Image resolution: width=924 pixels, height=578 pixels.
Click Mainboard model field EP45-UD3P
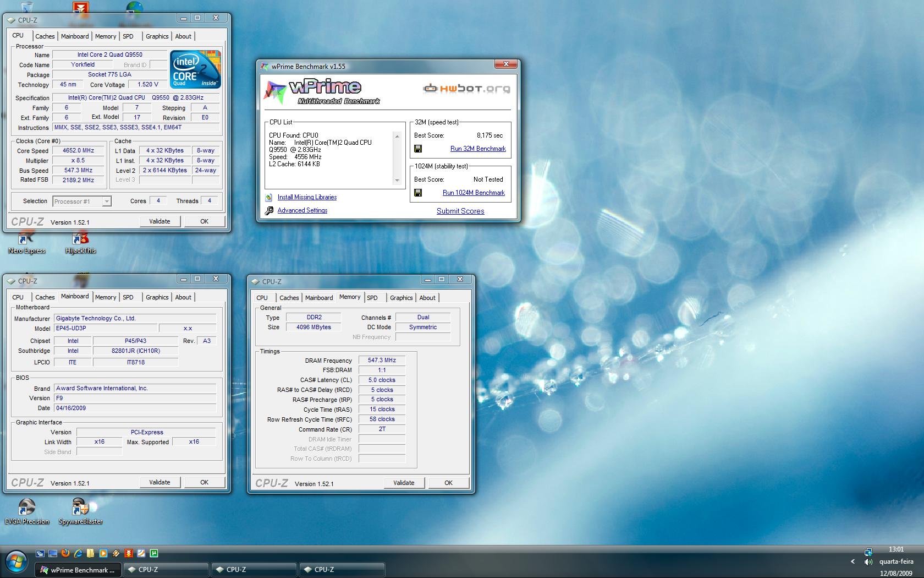(x=105, y=328)
